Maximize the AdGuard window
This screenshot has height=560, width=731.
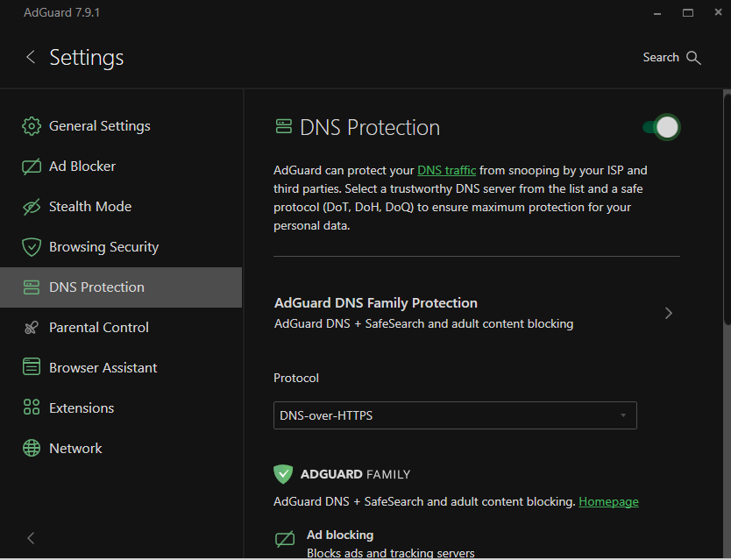pos(688,13)
